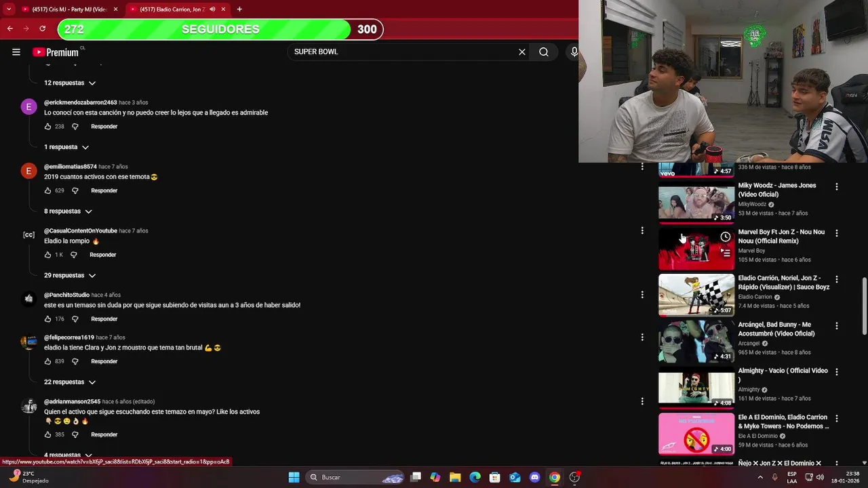Add Marvel Boy video to Watch later

point(726,237)
